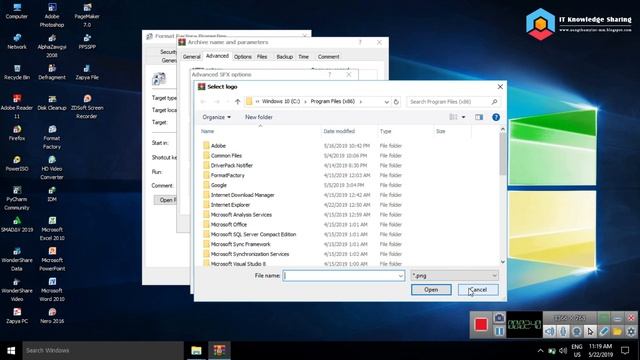Sort by the Type column header
640x360 pixels.
(385, 131)
